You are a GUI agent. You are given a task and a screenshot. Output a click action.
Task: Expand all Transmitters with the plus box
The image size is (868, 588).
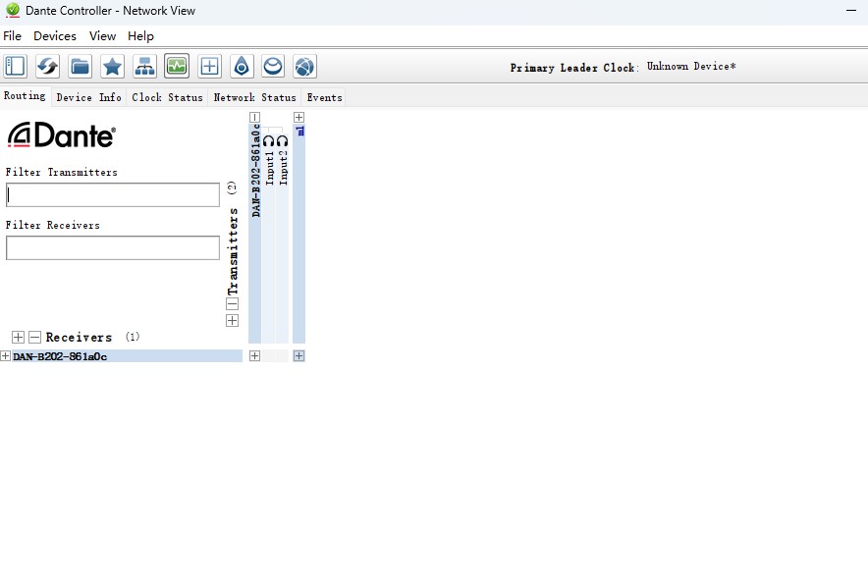[233, 321]
